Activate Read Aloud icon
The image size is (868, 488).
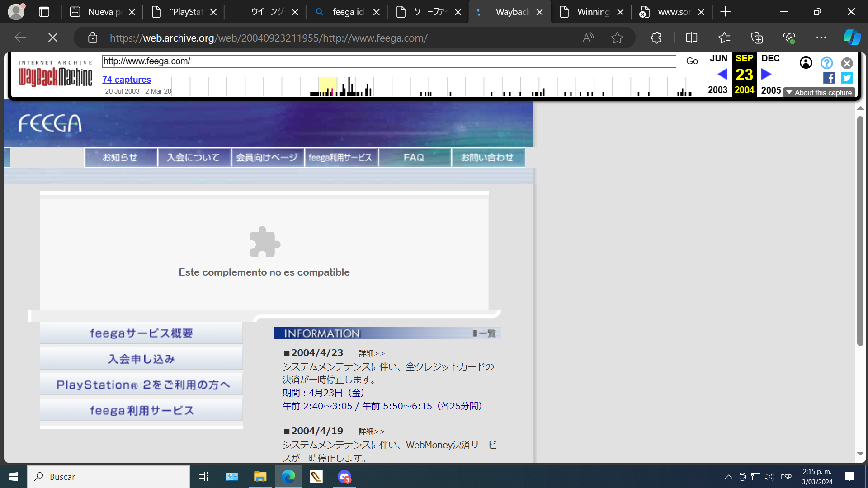[588, 38]
